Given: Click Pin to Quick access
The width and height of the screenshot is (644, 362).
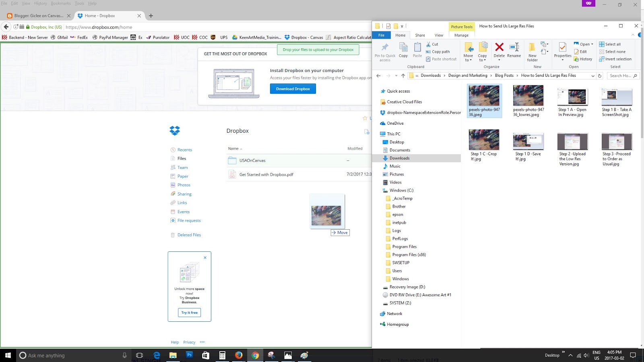Looking at the screenshot, I should (x=385, y=52).
